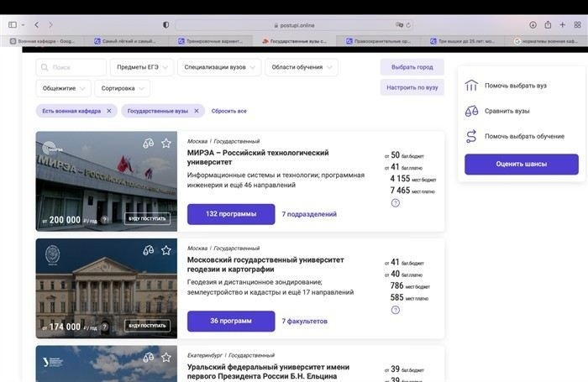Image resolution: width=588 pixels, height=382 pixels.
Task: Click the privacy shield icon
Action: [165, 24]
